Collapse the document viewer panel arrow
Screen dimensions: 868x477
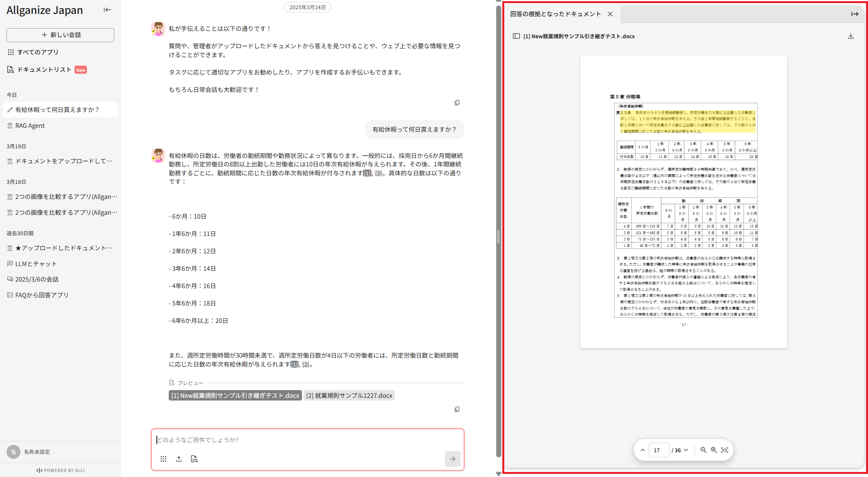coord(854,14)
